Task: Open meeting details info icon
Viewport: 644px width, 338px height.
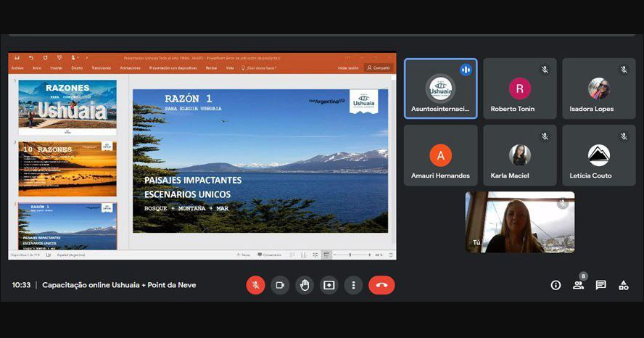Action: point(556,285)
